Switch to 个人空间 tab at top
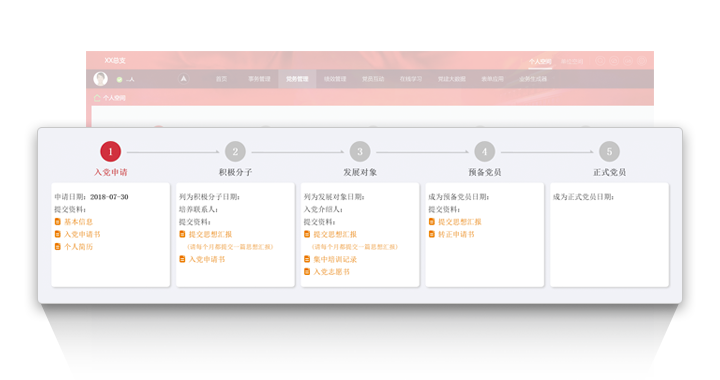 point(540,61)
